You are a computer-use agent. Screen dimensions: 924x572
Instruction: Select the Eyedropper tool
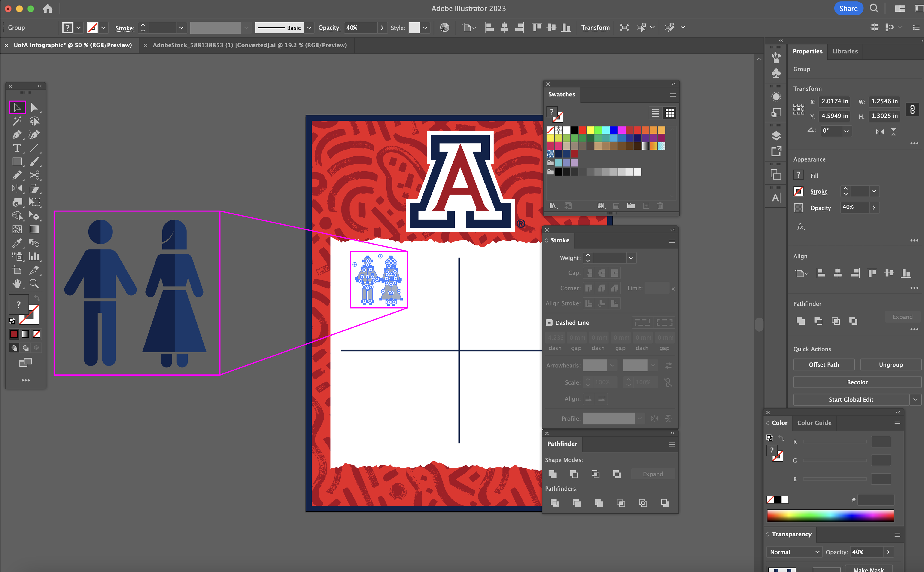17,243
